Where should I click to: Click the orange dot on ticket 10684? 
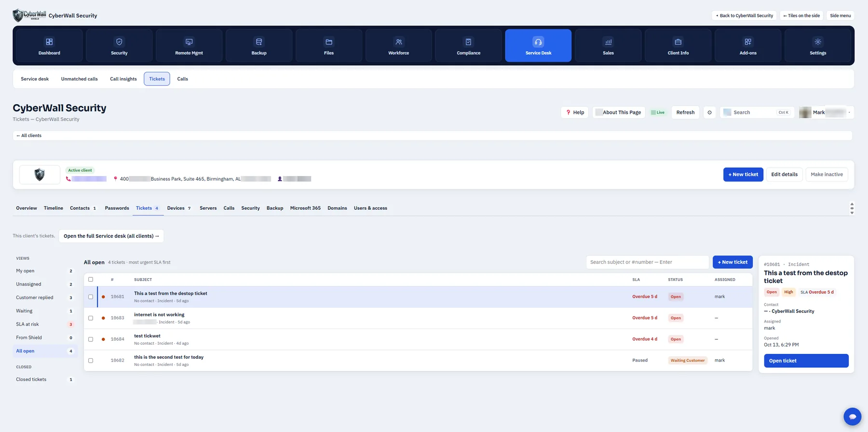[x=103, y=339]
